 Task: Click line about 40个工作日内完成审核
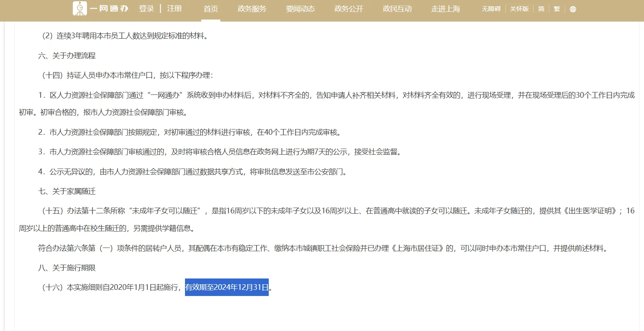[191, 132]
